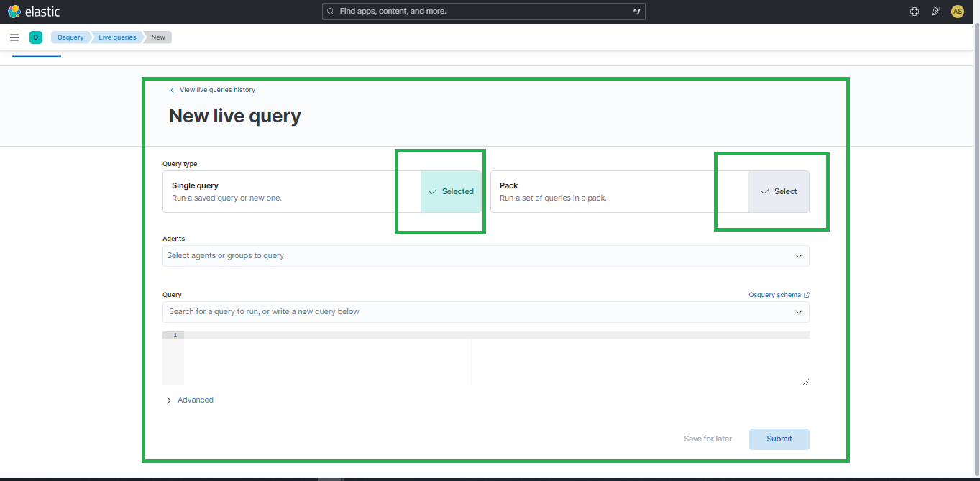Open the Select agents or groups dropdown
Image resolution: width=980 pixels, height=481 pixels.
(x=486, y=255)
